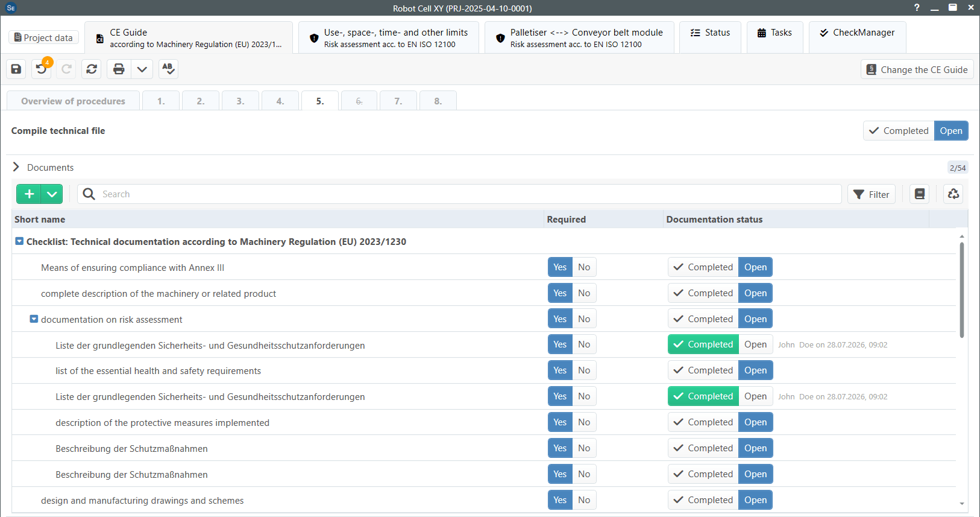Click scrollbar down arrow in document list

[x=962, y=504]
